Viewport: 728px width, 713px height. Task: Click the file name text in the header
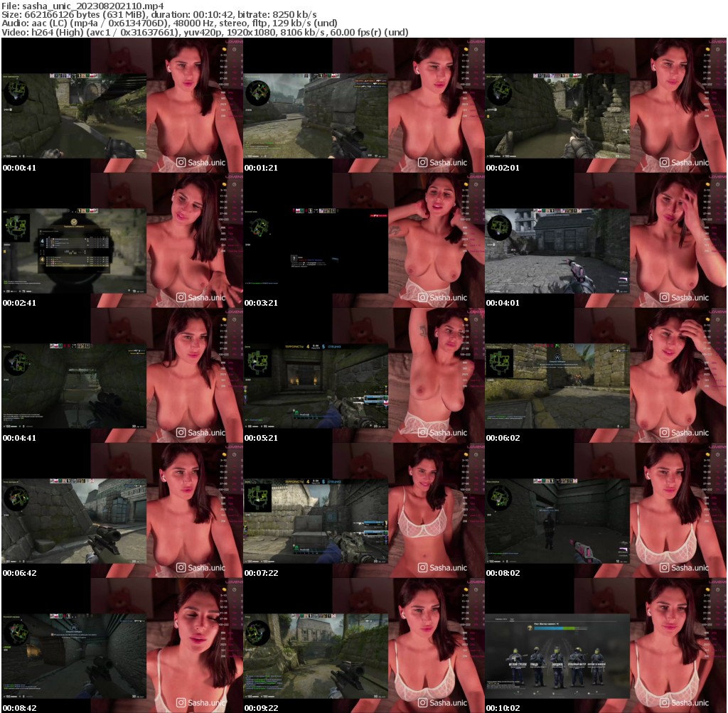[x=83, y=6]
